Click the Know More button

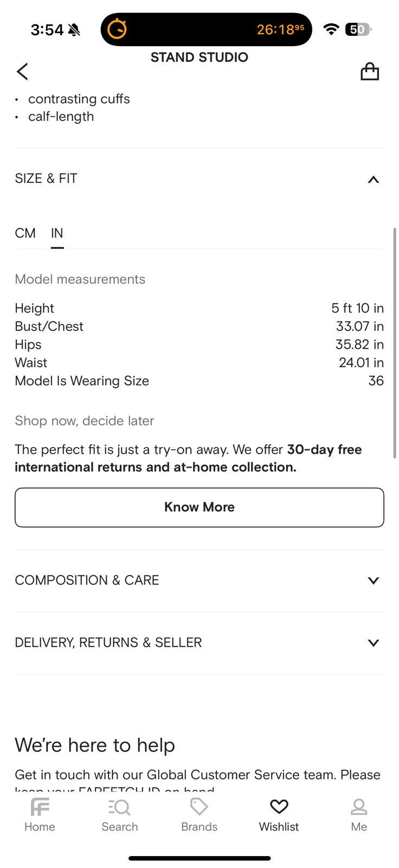click(x=200, y=507)
